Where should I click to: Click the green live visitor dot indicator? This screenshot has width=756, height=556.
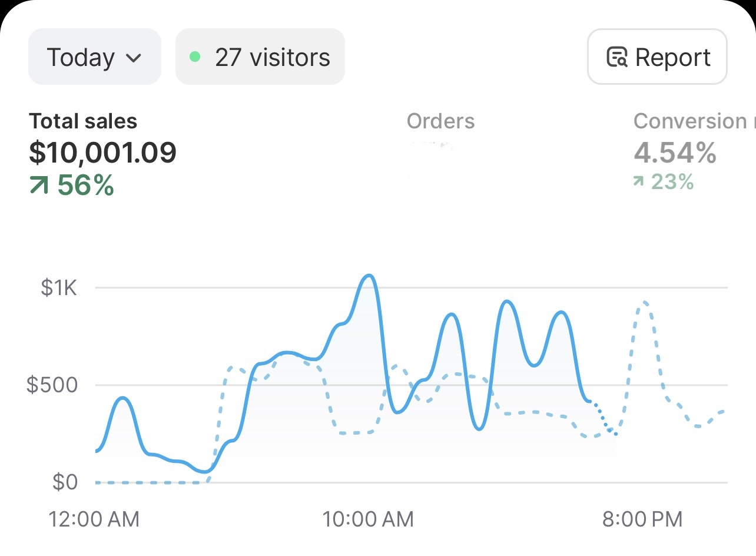194,57
